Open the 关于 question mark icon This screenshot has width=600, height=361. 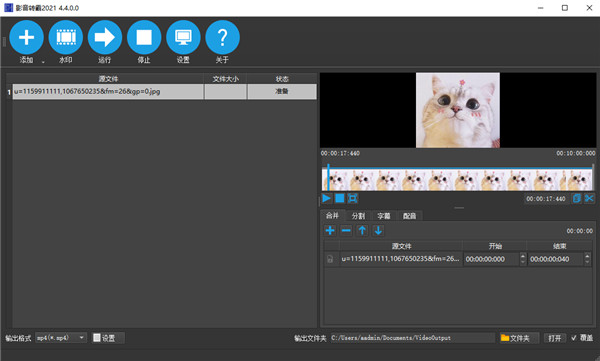[222, 37]
